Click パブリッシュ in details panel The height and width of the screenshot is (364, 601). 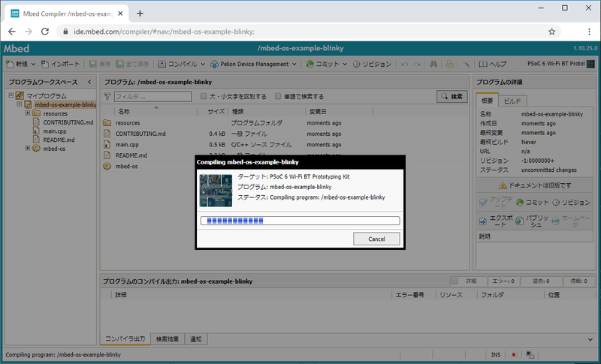[533, 221]
